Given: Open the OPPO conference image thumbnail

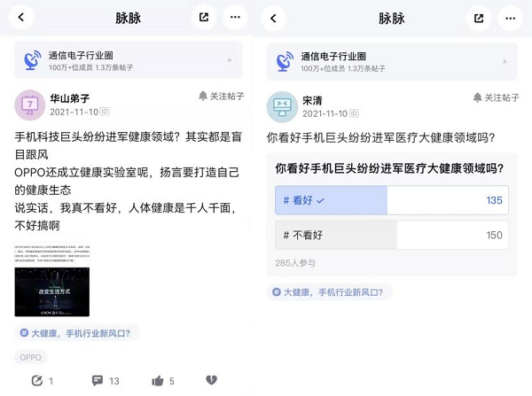Looking at the screenshot, I should coord(52,279).
